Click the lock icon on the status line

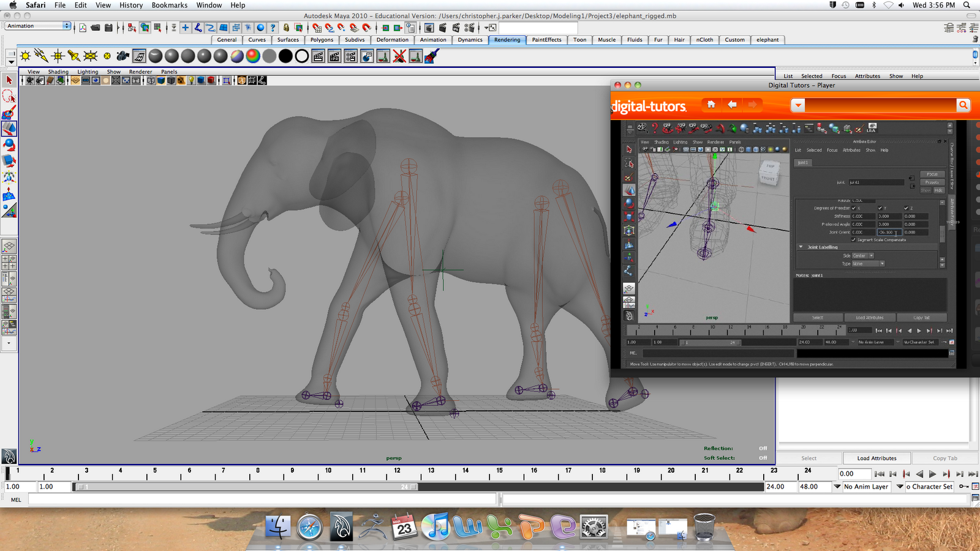click(x=286, y=28)
